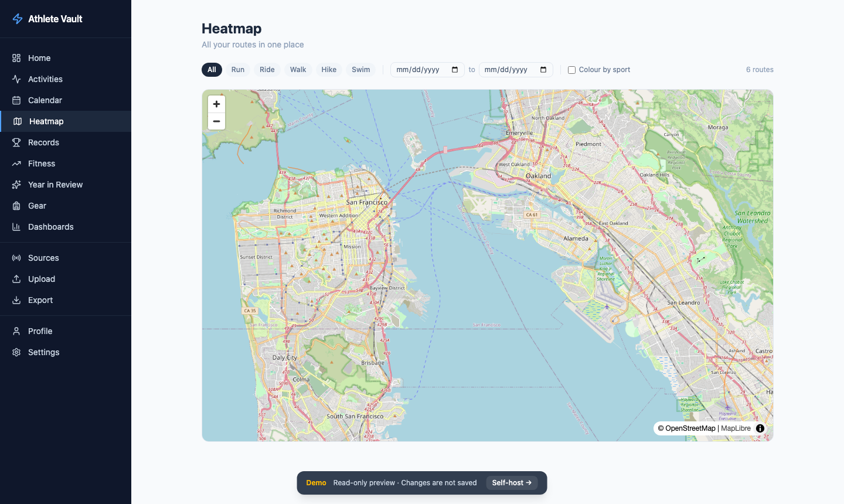
Task: Click the 'Alameda' label on the map
Action: (x=576, y=239)
